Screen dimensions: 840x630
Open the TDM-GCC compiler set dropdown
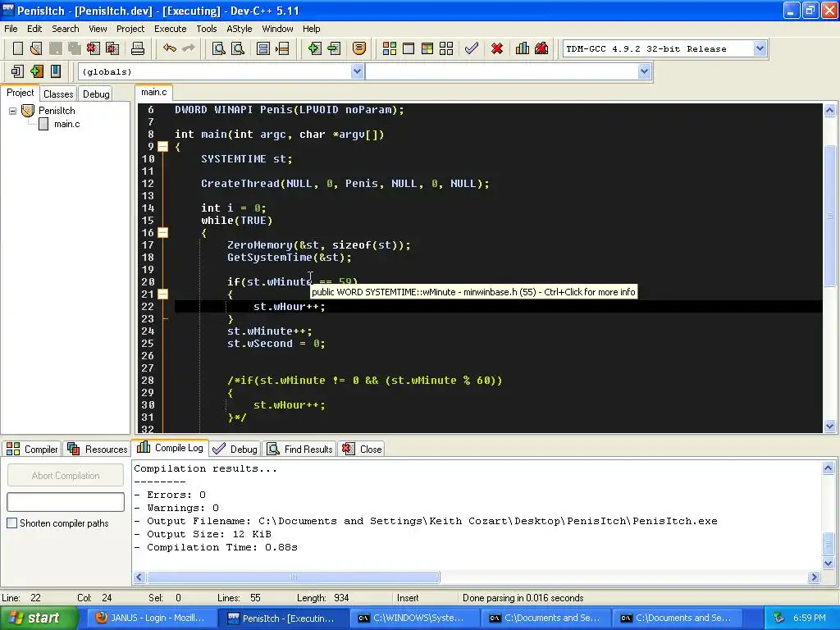pos(760,48)
